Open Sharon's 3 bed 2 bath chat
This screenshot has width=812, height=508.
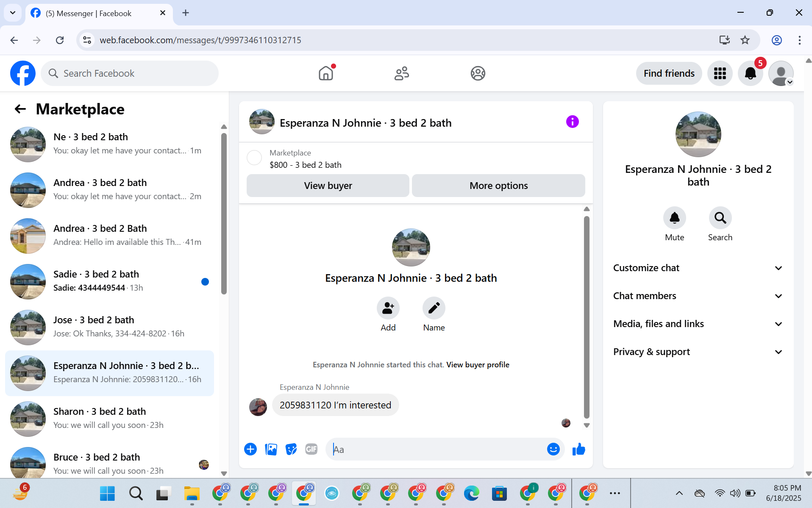pyautogui.click(x=109, y=419)
